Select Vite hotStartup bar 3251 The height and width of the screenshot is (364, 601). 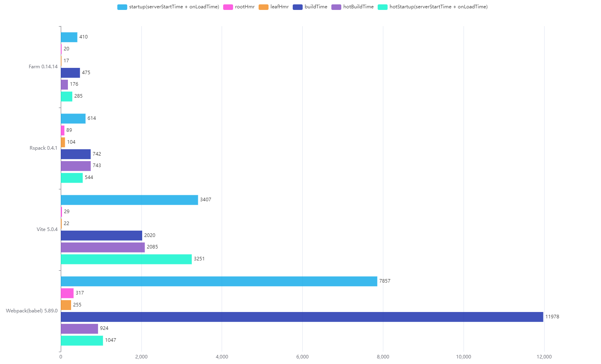point(126,259)
